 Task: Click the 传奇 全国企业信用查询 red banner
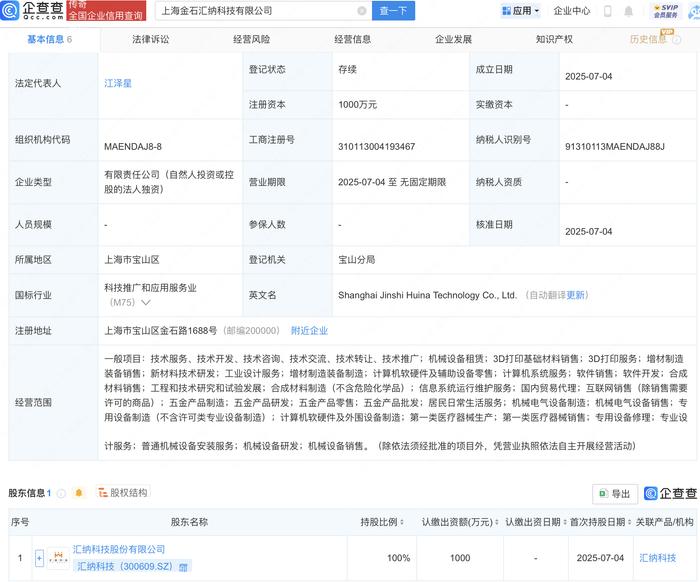pos(106,10)
